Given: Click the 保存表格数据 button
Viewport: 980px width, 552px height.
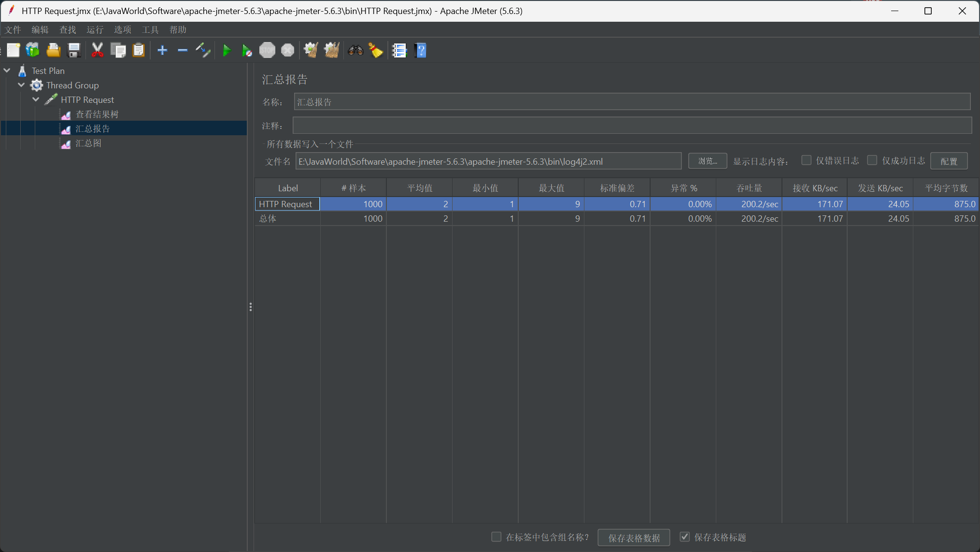Looking at the screenshot, I should point(633,538).
